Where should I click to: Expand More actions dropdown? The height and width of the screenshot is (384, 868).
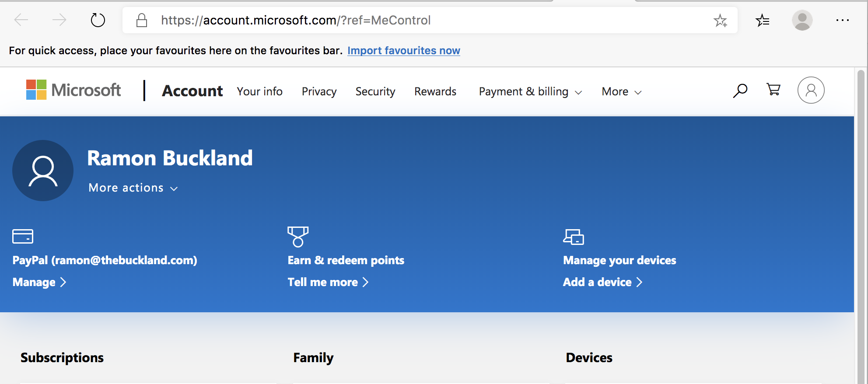point(133,188)
